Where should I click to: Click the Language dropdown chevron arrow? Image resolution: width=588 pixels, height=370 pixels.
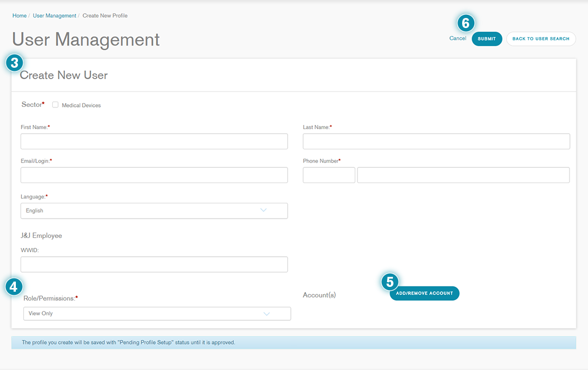(x=264, y=210)
